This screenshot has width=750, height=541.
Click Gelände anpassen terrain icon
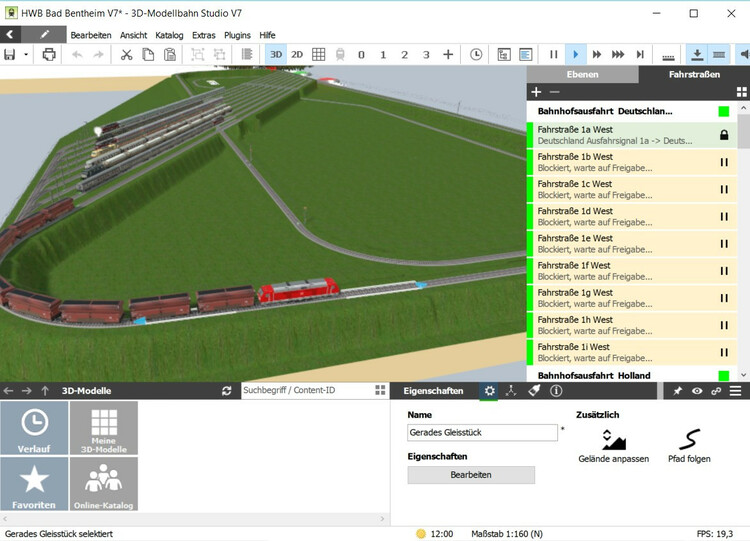613,439
